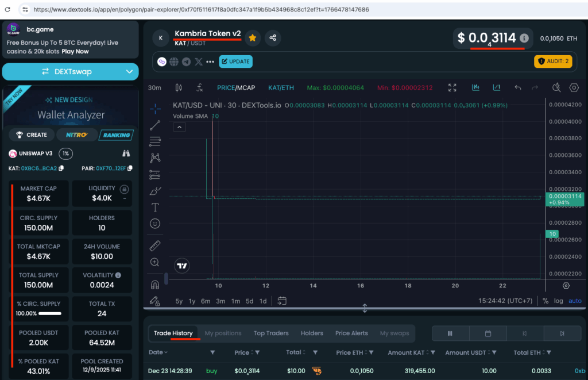Screen dimensions: 588x380
Task: Open the indicators fx menu
Action: tap(199, 88)
